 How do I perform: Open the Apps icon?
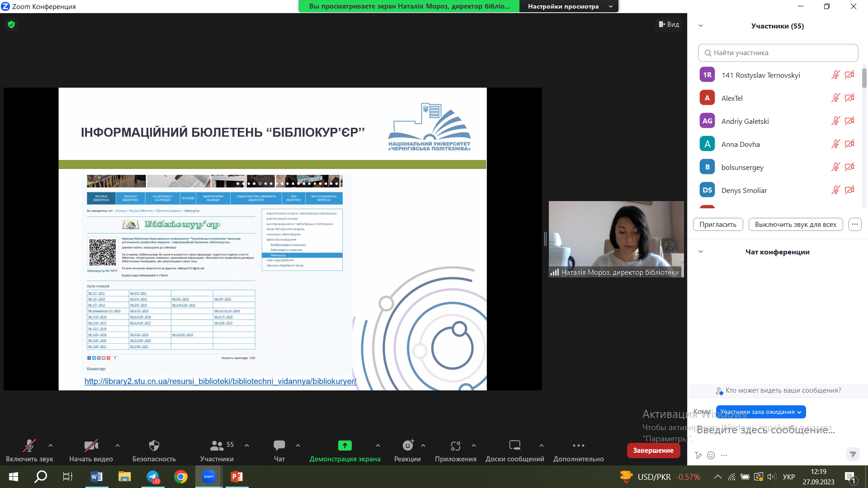(455, 446)
